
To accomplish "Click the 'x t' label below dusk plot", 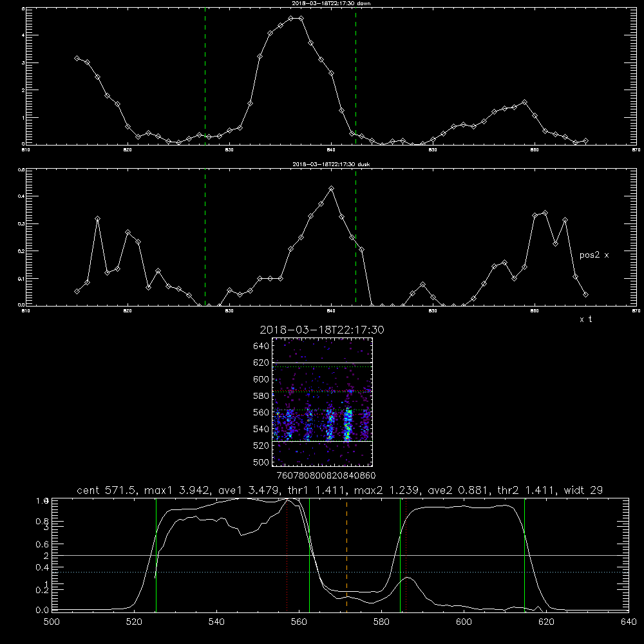I will coord(585,319).
